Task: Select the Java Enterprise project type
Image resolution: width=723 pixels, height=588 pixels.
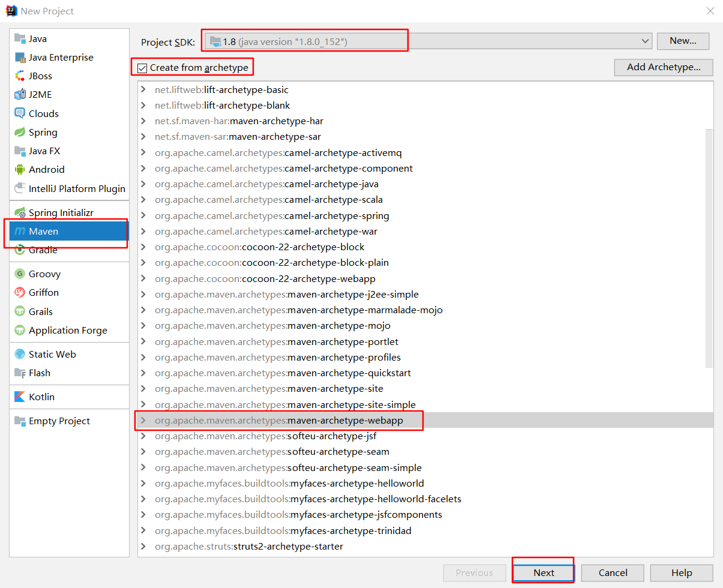Action: coord(69,58)
